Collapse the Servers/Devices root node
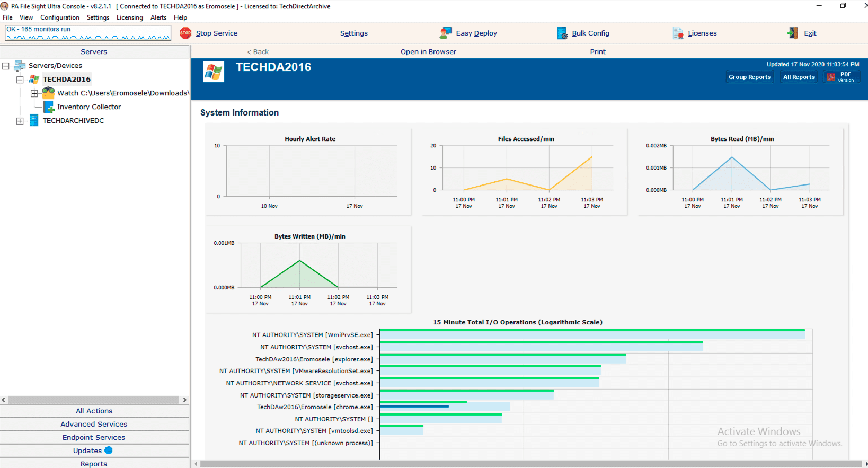 pos(6,66)
